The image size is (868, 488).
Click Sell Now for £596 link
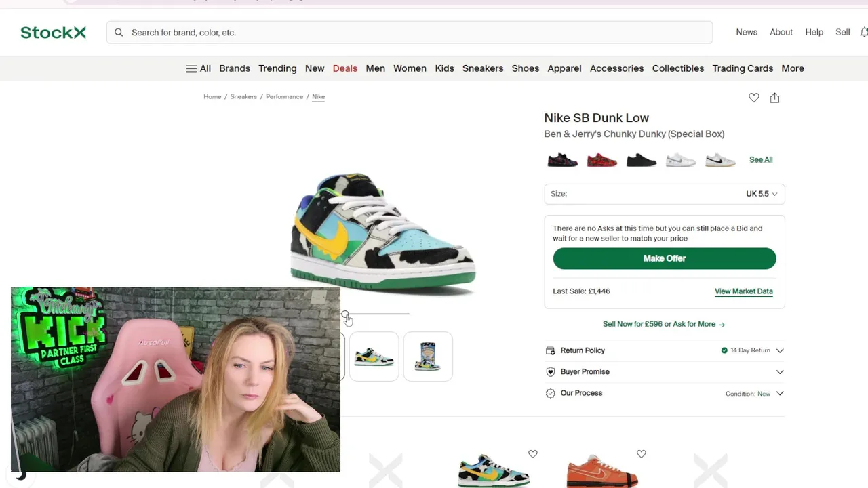(664, 324)
